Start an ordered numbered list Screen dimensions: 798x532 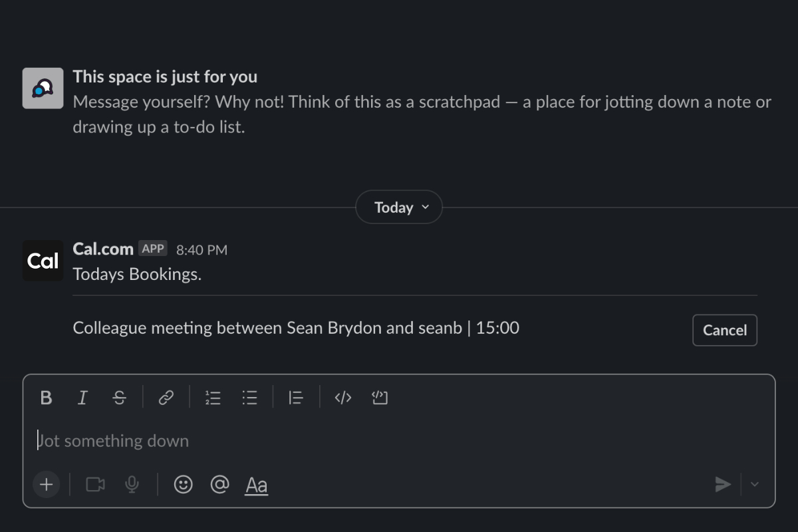213,398
